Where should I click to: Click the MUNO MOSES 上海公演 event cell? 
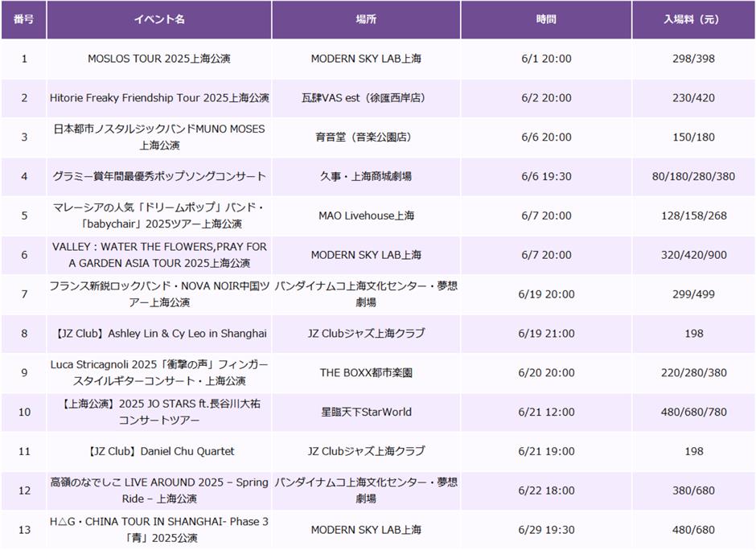pos(159,137)
